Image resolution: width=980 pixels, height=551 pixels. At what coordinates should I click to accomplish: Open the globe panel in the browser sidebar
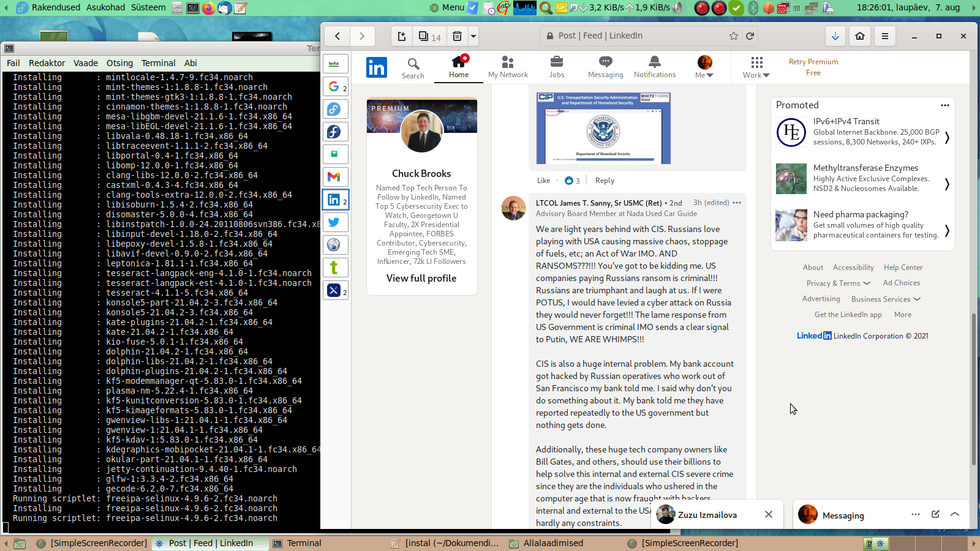point(335,245)
